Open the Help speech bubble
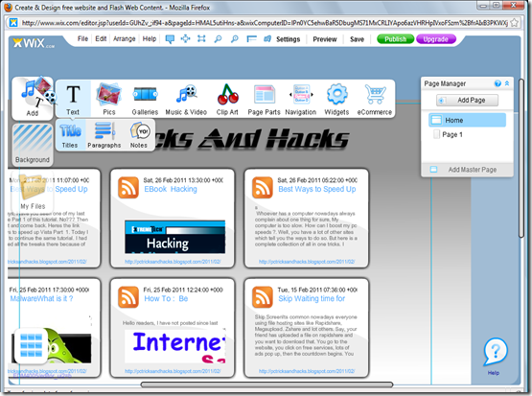The width and height of the screenshot is (532, 396). pos(495,357)
